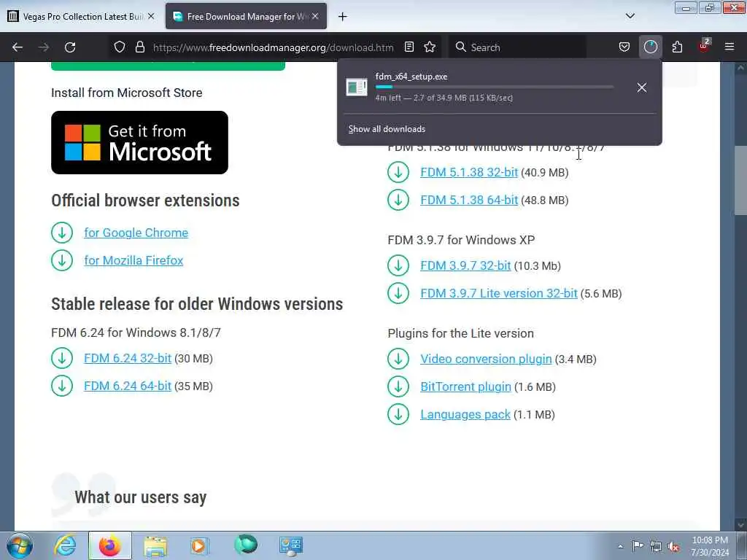The image size is (747, 560).
Task: Switch to Vegas Pro Collection tab
Action: coord(82,16)
